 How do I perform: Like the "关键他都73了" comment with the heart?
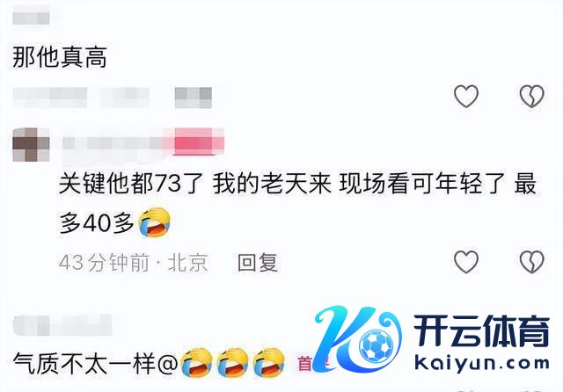click(x=466, y=262)
